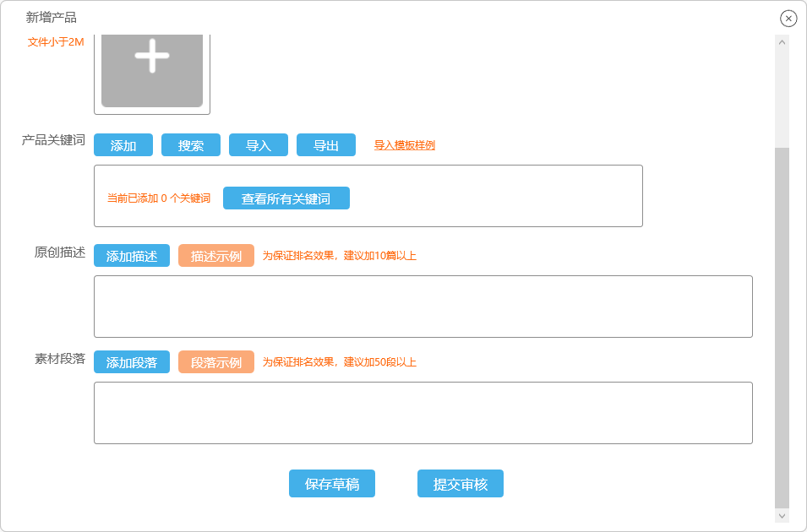Close the 新增产品 dialog with X icon
The width and height of the screenshot is (807, 532).
788,19
